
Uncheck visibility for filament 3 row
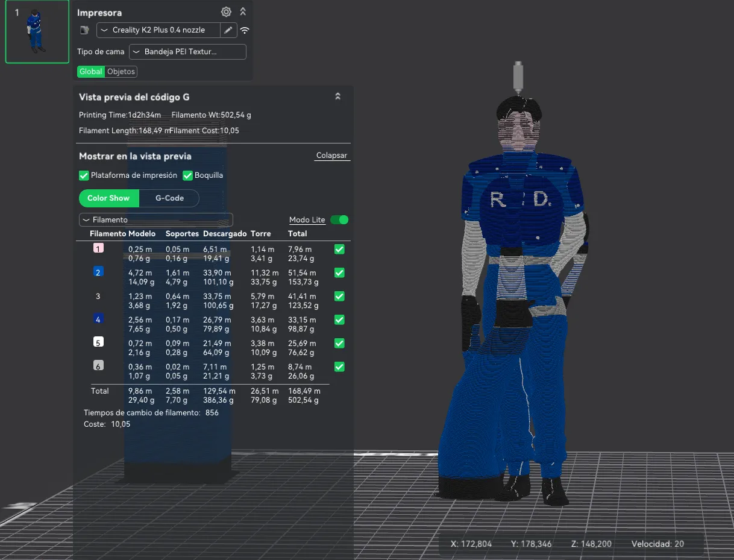pos(339,296)
